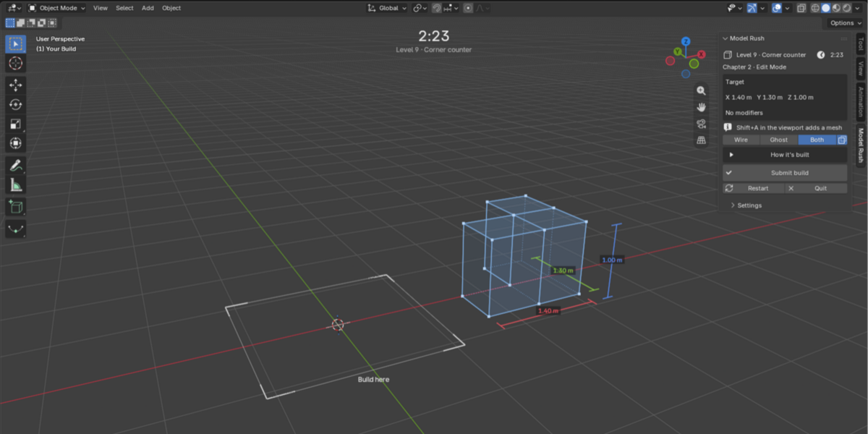Switch to the Tool sidebar tab

(860, 45)
